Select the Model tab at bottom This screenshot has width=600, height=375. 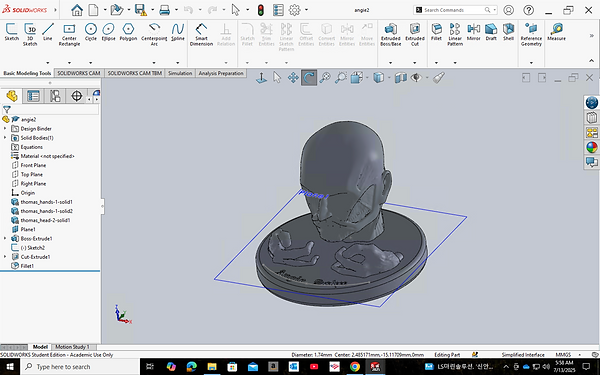tap(40, 347)
